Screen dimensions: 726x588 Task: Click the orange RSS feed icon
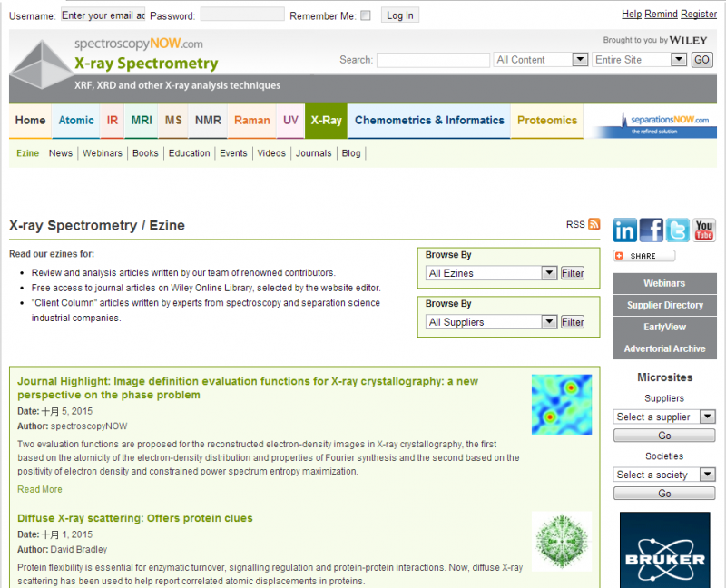(x=594, y=224)
